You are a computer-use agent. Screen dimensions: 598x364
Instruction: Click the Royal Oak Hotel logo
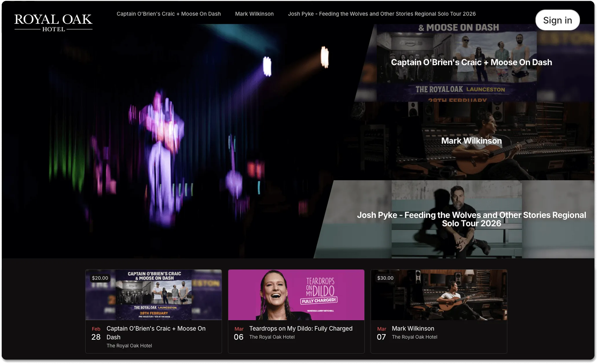coord(53,22)
